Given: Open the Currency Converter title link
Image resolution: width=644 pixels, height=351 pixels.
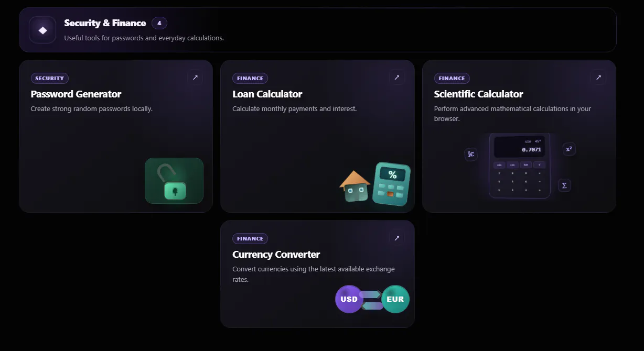Looking at the screenshot, I should (x=276, y=254).
